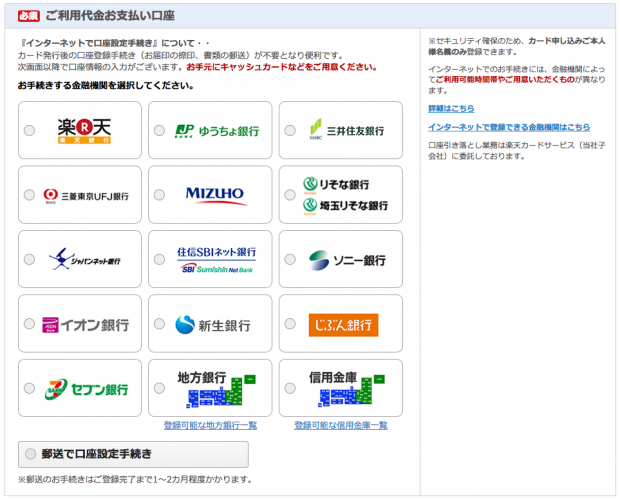620x500 pixels.
Task: Click the ご利用代金お支払い口座 heading
Action: 110,16
